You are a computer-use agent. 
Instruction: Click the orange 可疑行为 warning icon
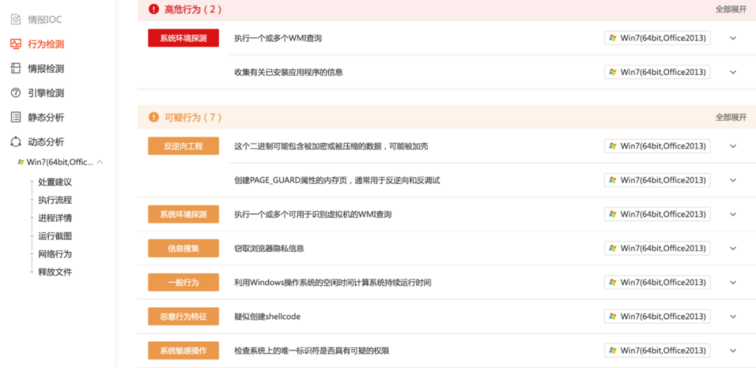click(153, 117)
